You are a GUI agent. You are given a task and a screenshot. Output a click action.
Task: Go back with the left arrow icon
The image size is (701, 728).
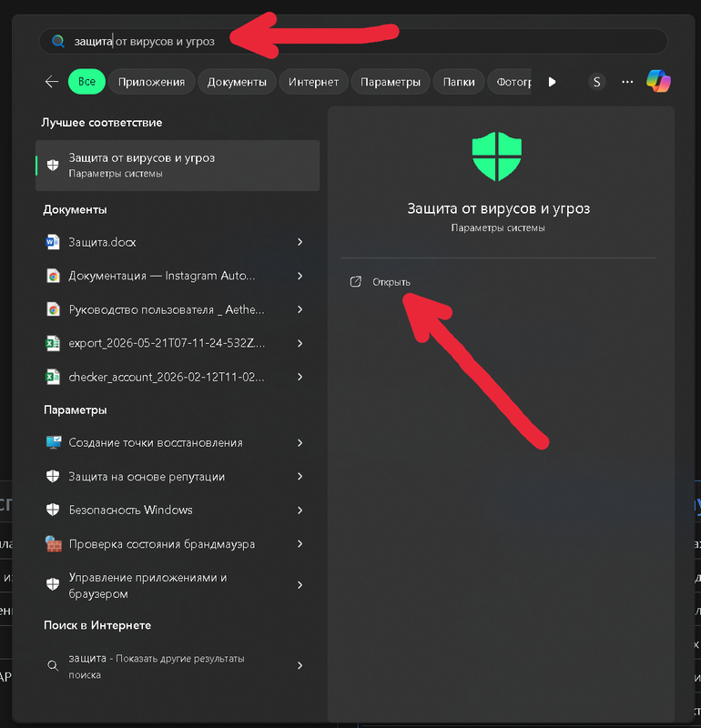[52, 82]
